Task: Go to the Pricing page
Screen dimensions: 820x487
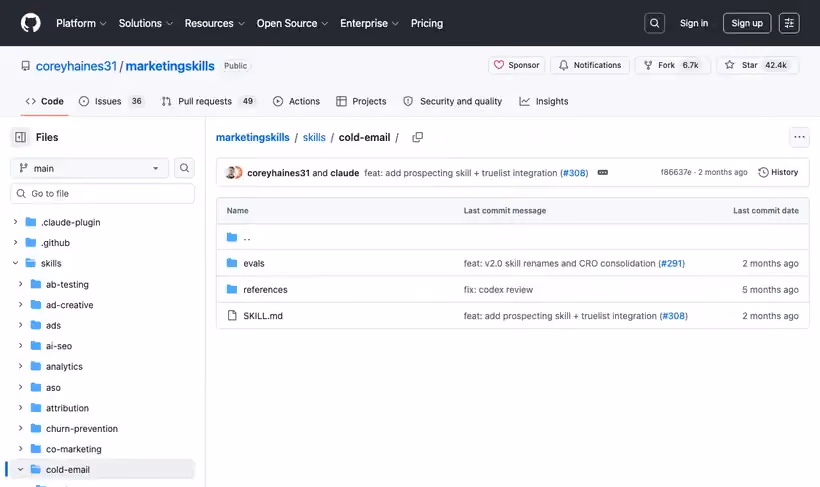Action: pos(427,23)
